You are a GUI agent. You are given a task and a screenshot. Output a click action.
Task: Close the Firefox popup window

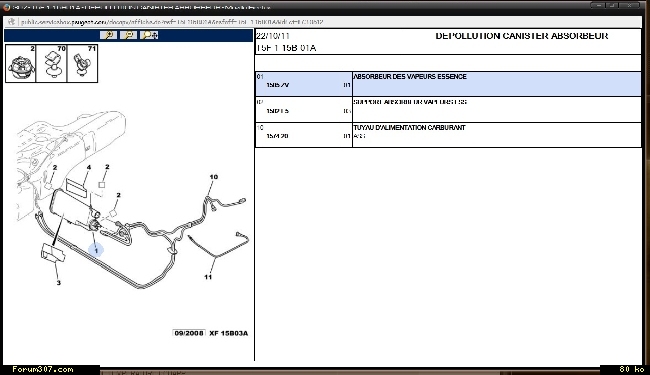click(630, 5)
